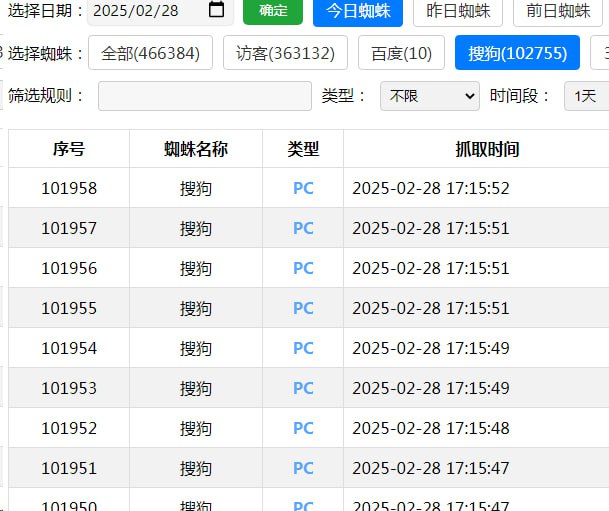
Task: Filter by 百度(10) spider
Action: point(401,53)
